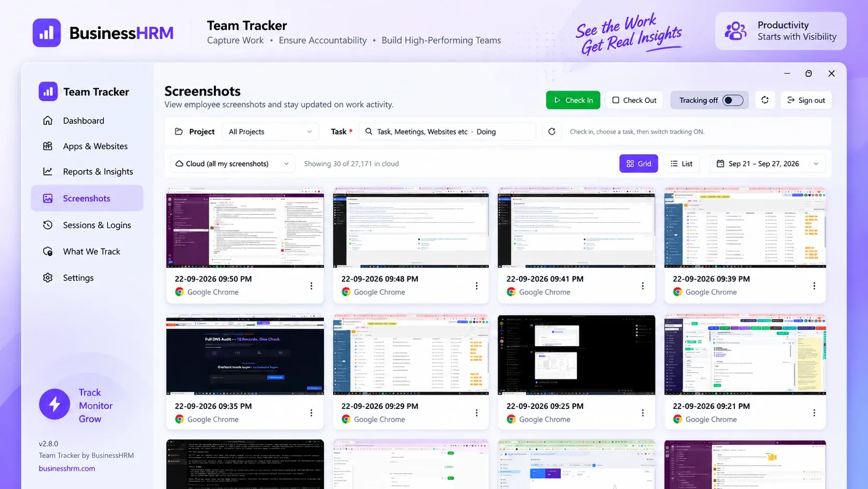868x489 pixels.
Task: Open the All Projects dropdown
Action: 270,131
